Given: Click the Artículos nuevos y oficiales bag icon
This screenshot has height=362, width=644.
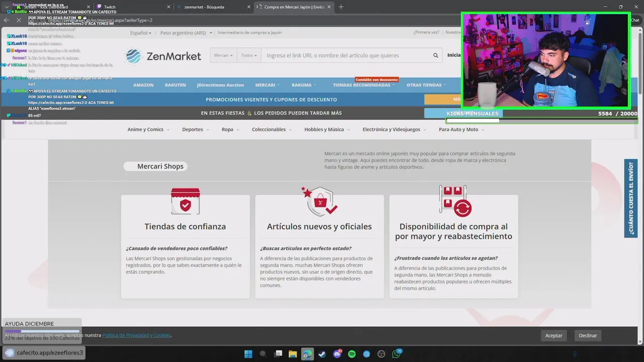Looking at the screenshot, I should [x=319, y=201].
